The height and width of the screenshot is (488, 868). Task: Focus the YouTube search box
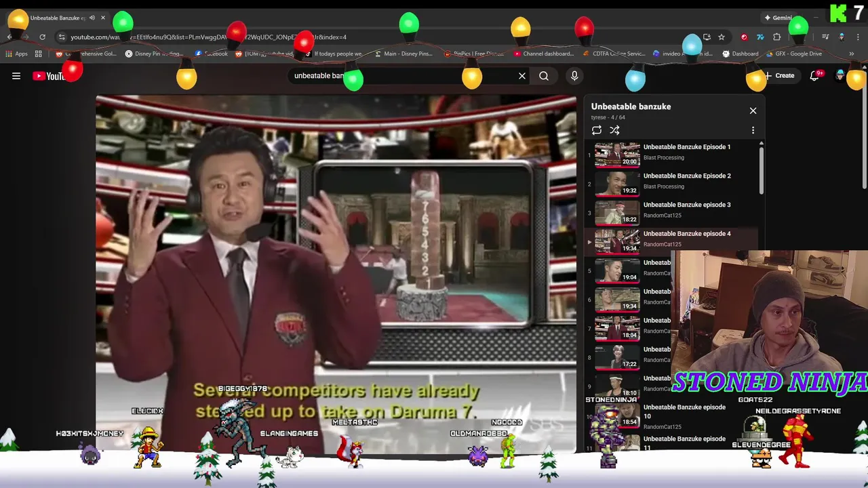pos(403,76)
